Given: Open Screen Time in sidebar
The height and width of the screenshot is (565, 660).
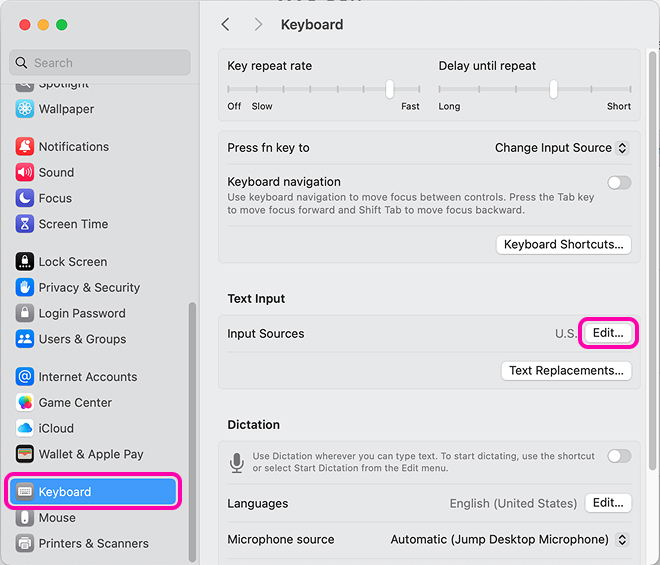Looking at the screenshot, I should pos(95,224).
